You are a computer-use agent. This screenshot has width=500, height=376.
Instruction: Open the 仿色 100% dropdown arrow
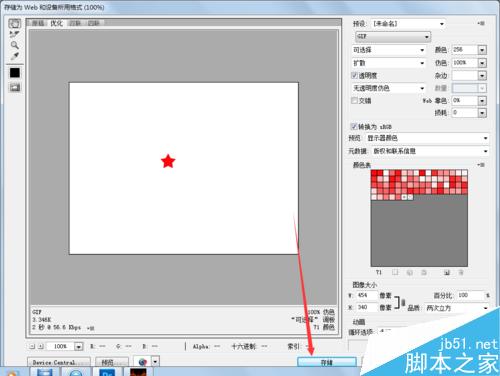pos(482,63)
